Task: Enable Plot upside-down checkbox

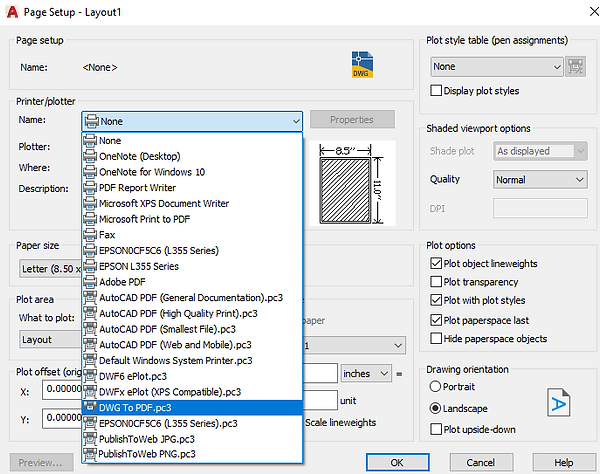Action: point(436,429)
